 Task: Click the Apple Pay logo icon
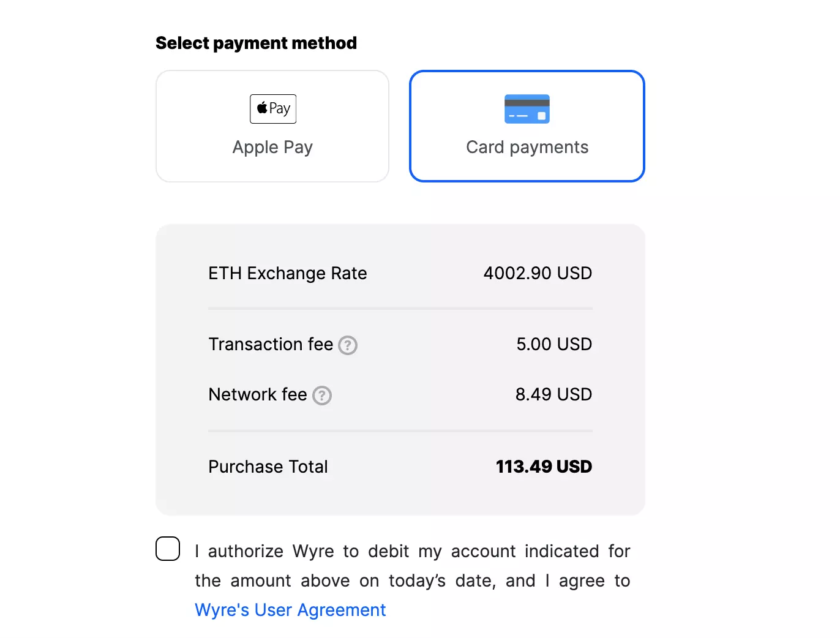(x=273, y=109)
